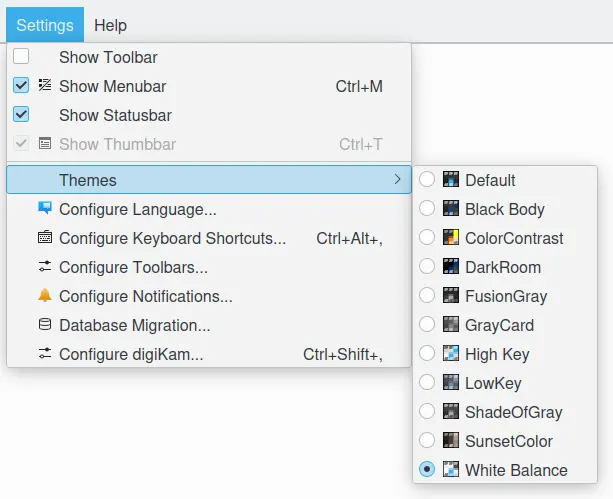Uncheck the Show Menubar checkbox
The height and width of the screenshot is (499, 613).
click(x=21, y=86)
